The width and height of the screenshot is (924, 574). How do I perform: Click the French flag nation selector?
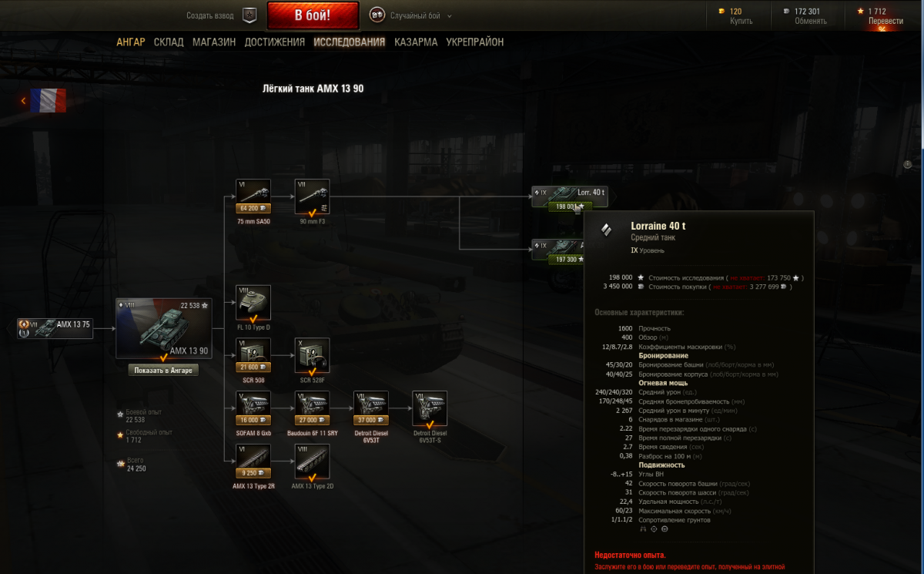point(48,101)
